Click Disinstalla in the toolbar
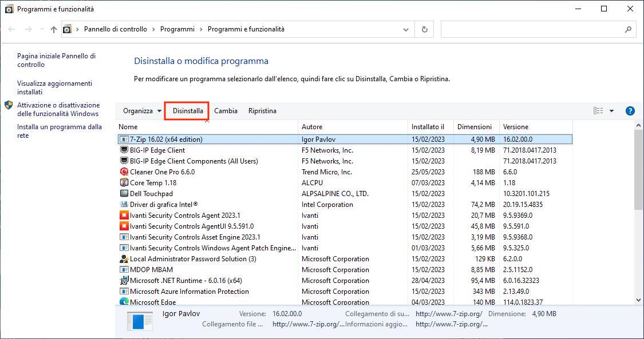The width and height of the screenshot is (644, 339). tap(188, 111)
